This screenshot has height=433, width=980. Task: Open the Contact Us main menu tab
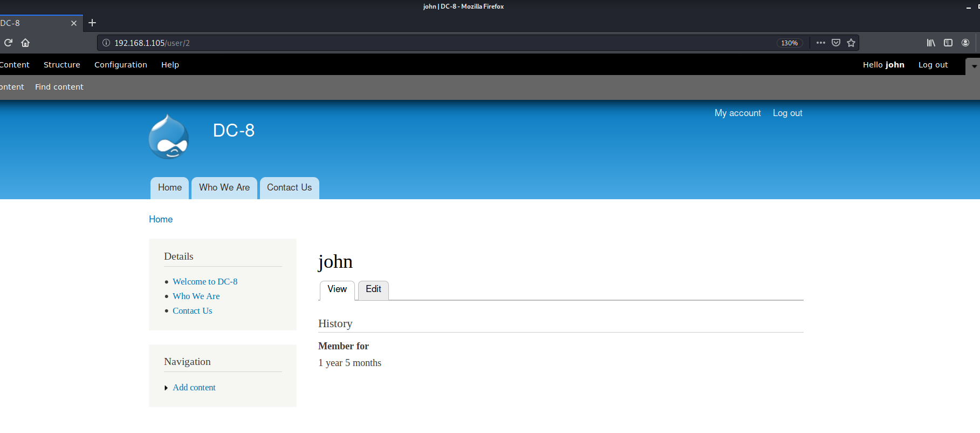[x=289, y=188]
